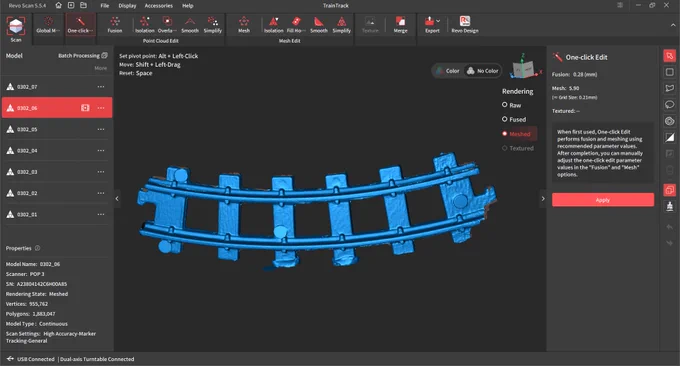The height and width of the screenshot is (366, 680).
Task: Click the More link in Model panel
Action: [101, 68]
